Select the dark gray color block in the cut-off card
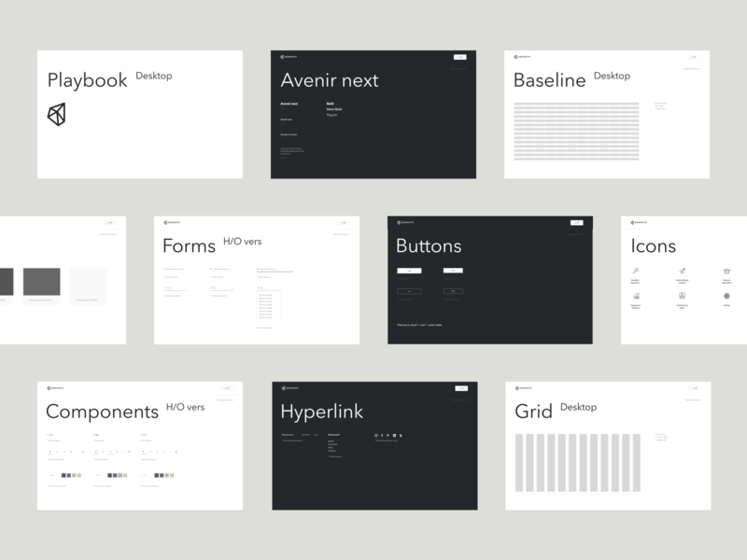 42,282
